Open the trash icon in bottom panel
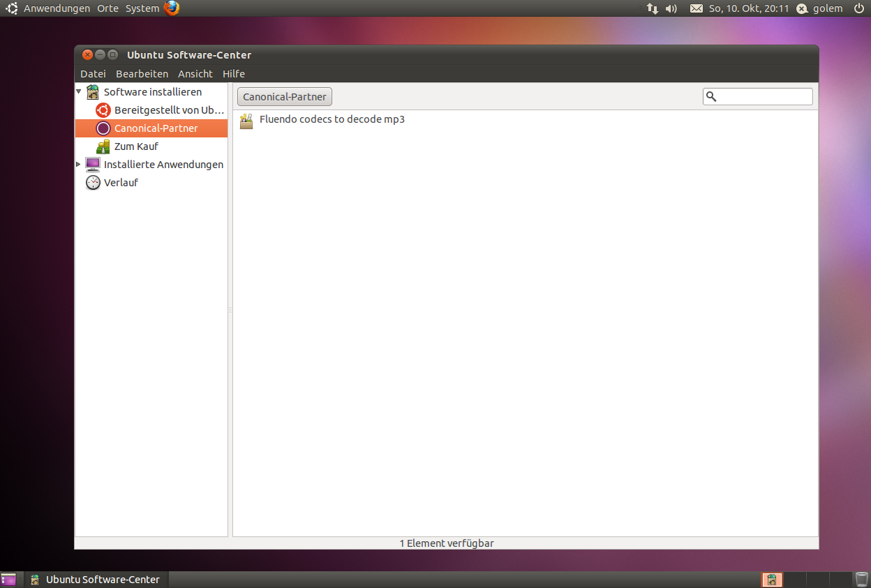The width and height of the screenshot is (871, 588). click(862, 580)
